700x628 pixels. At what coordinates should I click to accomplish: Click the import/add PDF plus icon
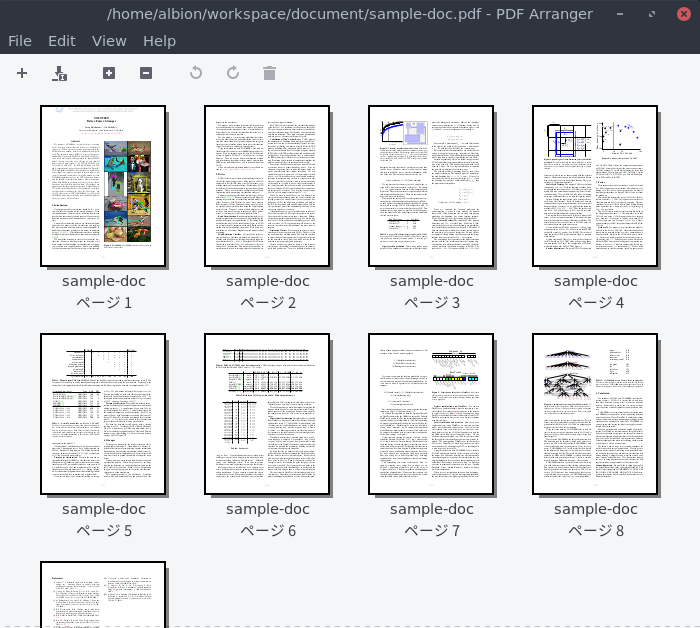(22, 73)
